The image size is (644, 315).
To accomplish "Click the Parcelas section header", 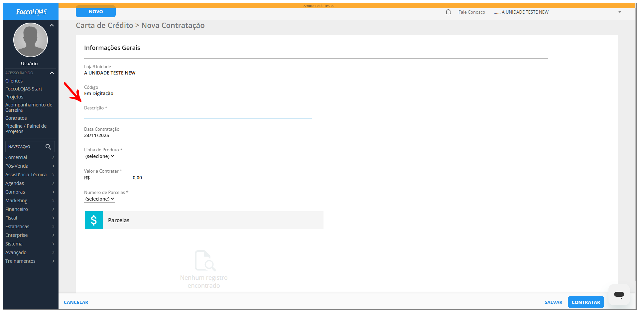I will coord(204,220).
